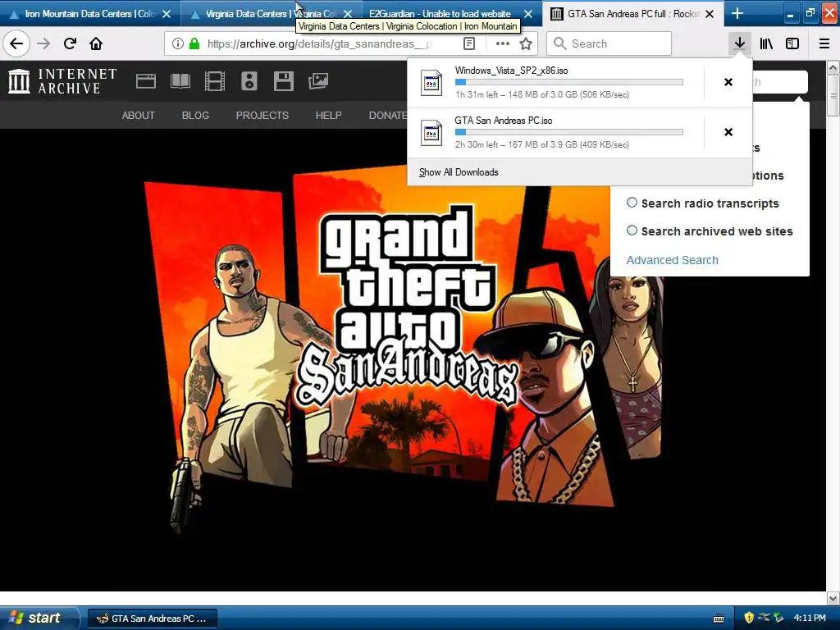Click GTA San Andreas PC taskbar button
The image size is (840, 630).
pos(152,619)
